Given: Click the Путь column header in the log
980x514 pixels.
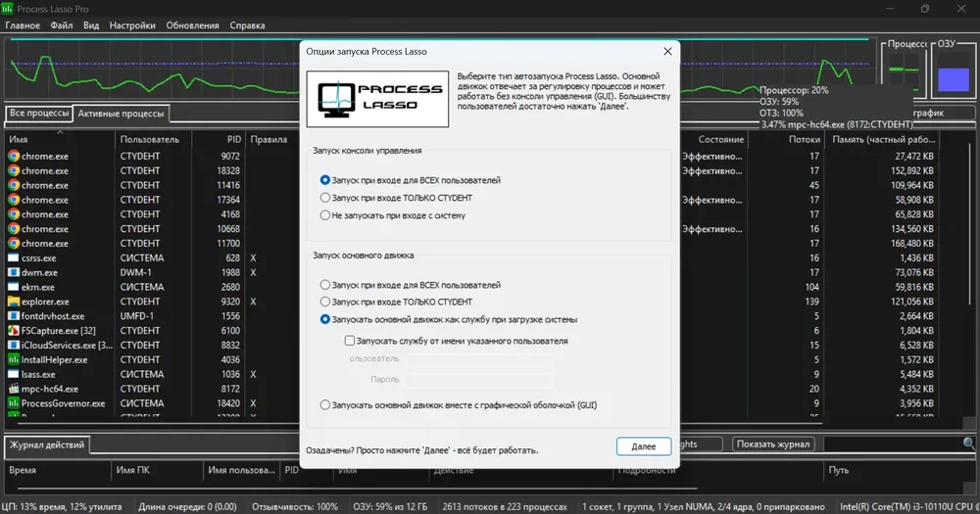Looking at the screenshot, I should click(899, 470).
